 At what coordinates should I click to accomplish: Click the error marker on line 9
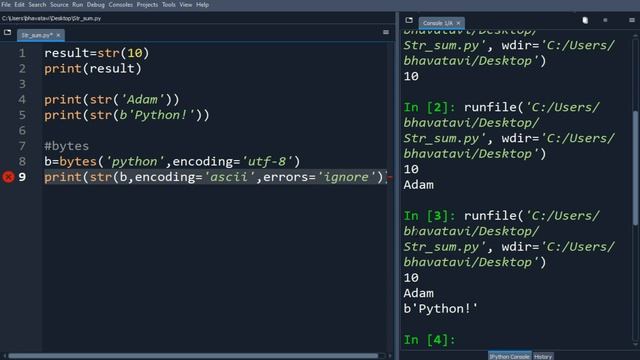coord(8,177)
